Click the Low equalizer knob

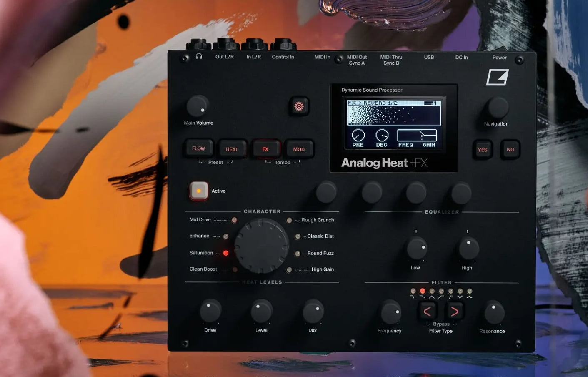[x=417, y=248]
